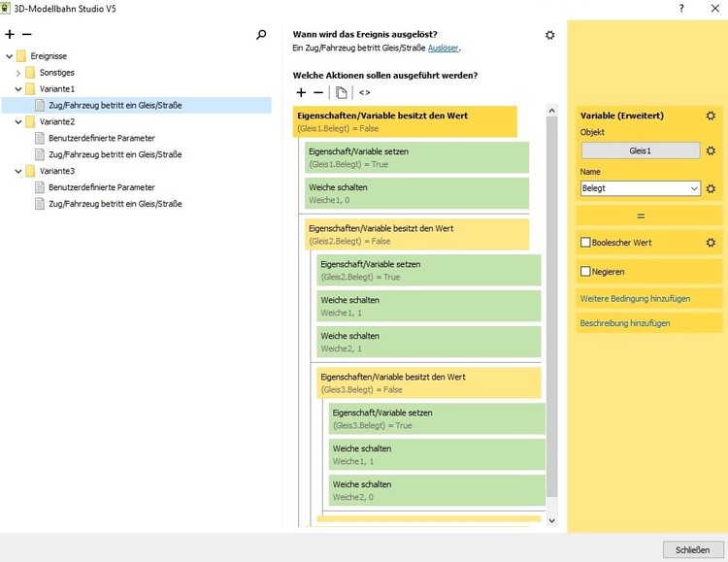Viewport: 728px width, 562px height.
Task: Copy the selected action with the duplicate icon
Action: click(x=341, y=92)
